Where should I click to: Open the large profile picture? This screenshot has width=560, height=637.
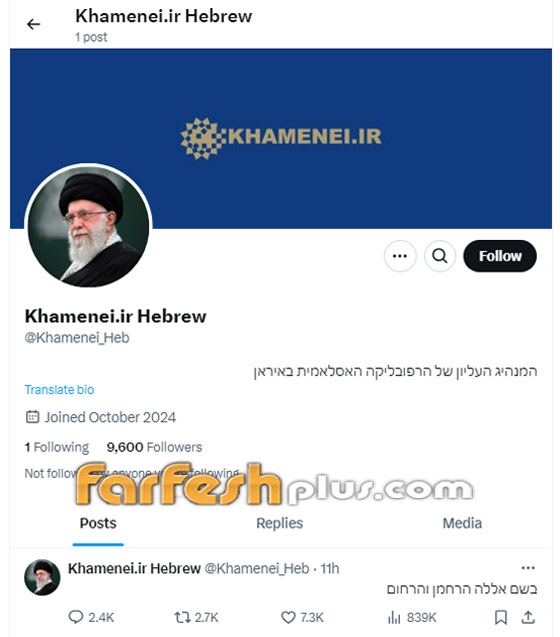[88, 226]
